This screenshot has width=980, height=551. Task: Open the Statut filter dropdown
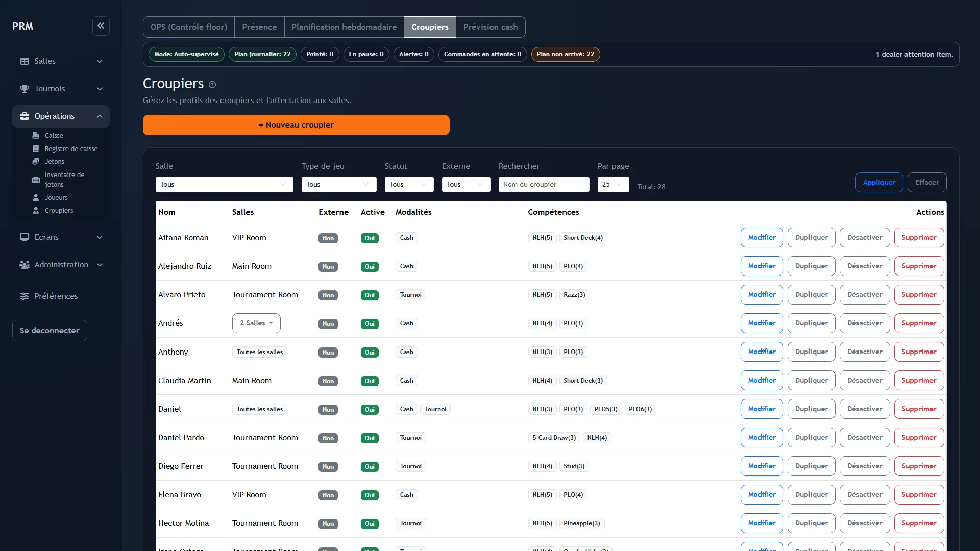[409, 184]
